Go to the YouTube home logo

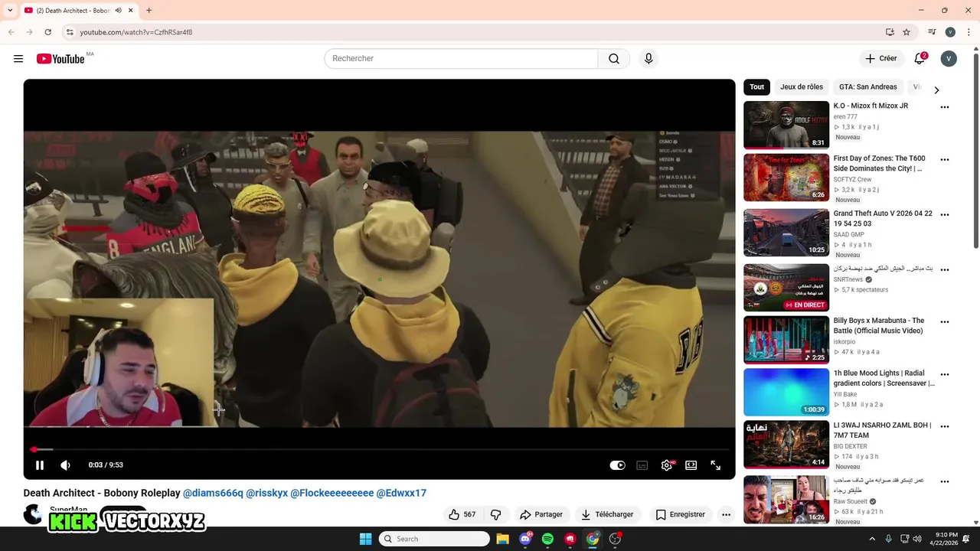coord(60,59)
